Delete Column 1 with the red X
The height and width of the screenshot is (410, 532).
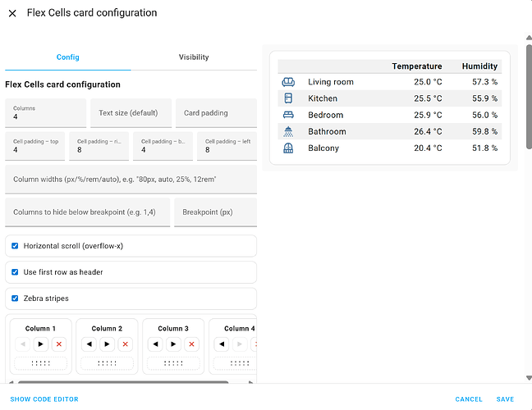click(x=58, y=344)
